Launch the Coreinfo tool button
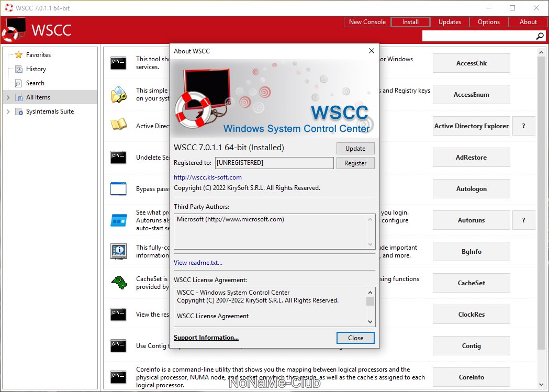Image resolution: width=549 pixels, height=392 pixels. [x=471, y=377]
